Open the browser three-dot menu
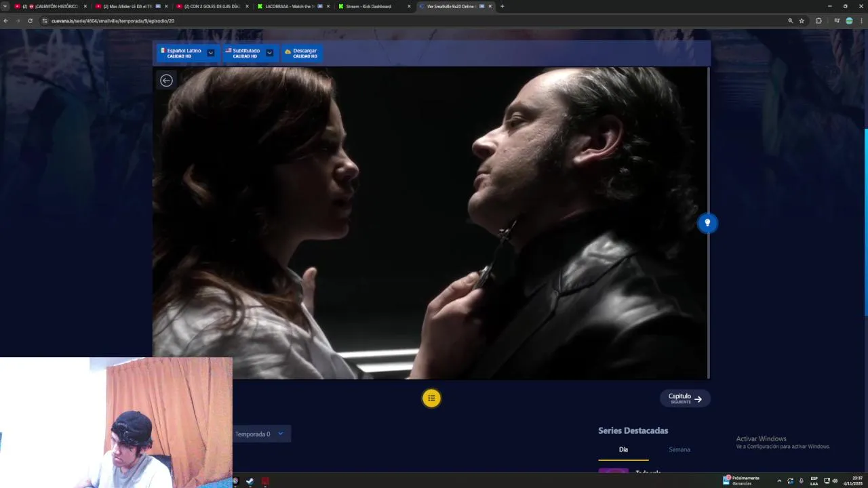This screenshot has width=868, height=488. (x=861, y=21)
